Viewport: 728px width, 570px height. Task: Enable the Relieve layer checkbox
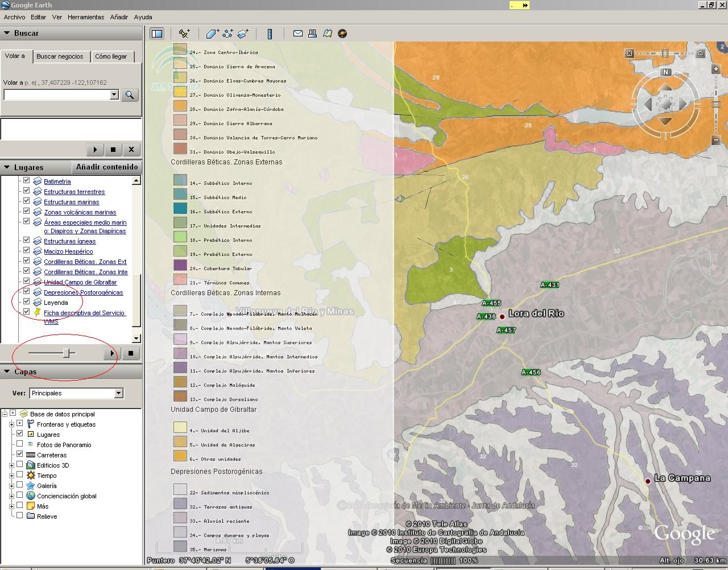tap(20, 516)
